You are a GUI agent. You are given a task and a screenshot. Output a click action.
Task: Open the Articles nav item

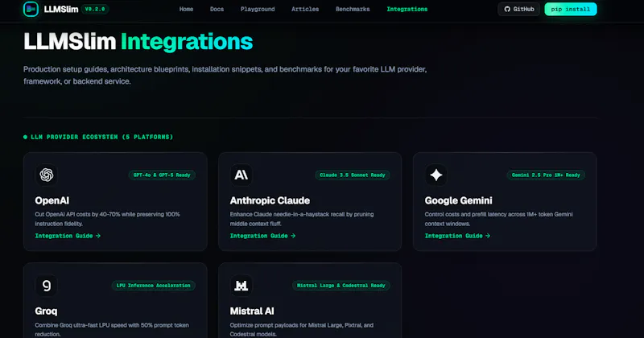click(305, 9)
